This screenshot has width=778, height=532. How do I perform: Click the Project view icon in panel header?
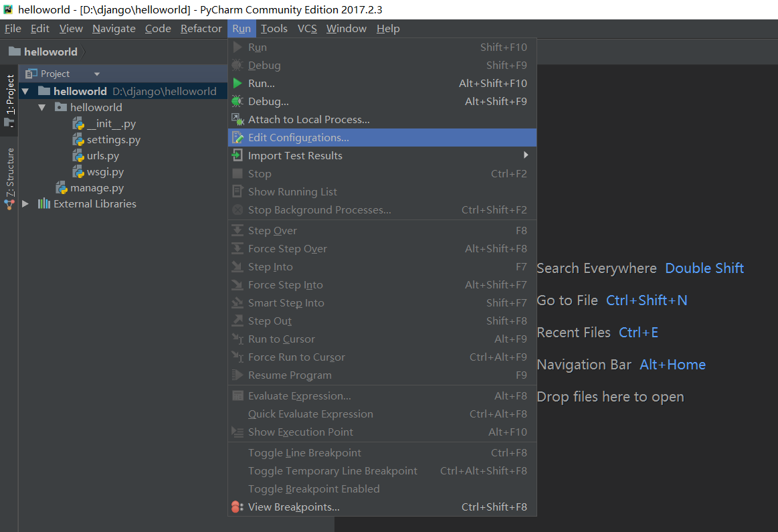31,74
